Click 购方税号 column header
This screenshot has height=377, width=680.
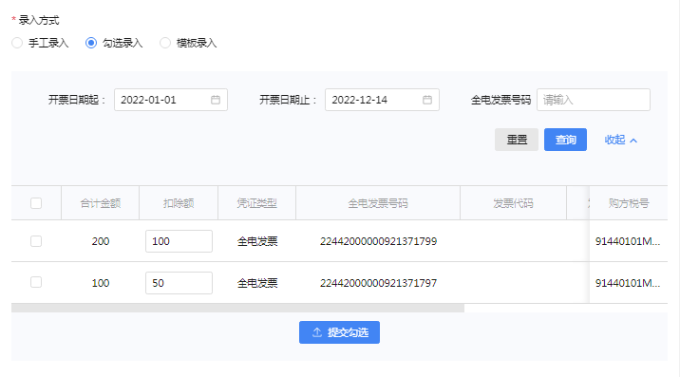[x=628, y=203]
